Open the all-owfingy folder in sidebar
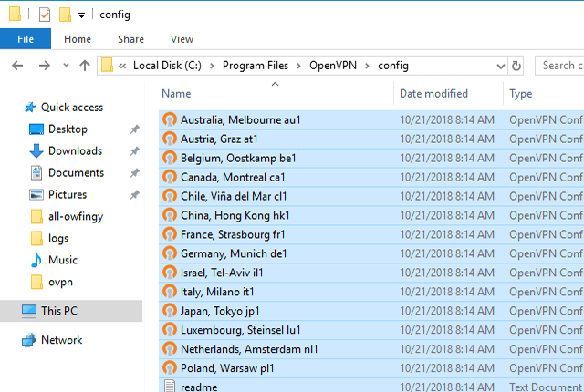This screenshot has width=584, height=392. coord(76,216)
